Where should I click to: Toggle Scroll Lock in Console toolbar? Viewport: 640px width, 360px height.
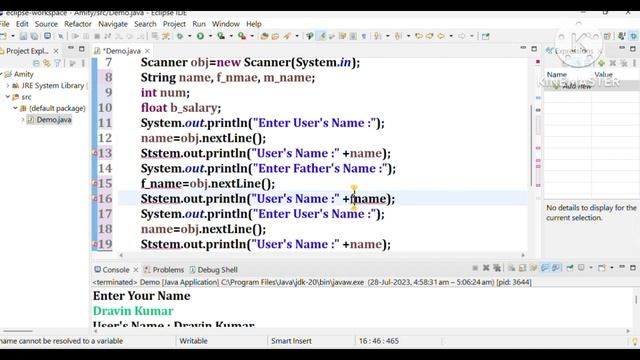[x=522, y=268]
